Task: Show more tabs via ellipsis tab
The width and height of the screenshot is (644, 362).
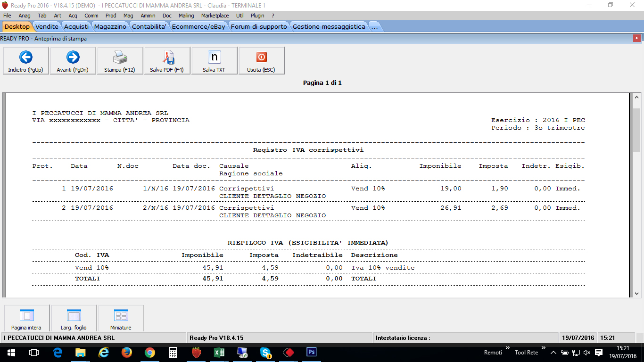Action: click(374, 26)
